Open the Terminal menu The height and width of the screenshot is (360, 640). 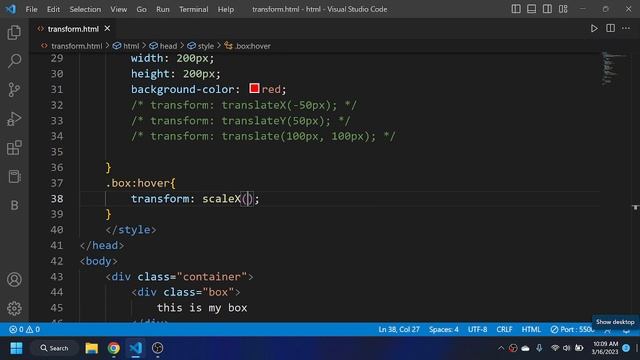tap(193, 9)
